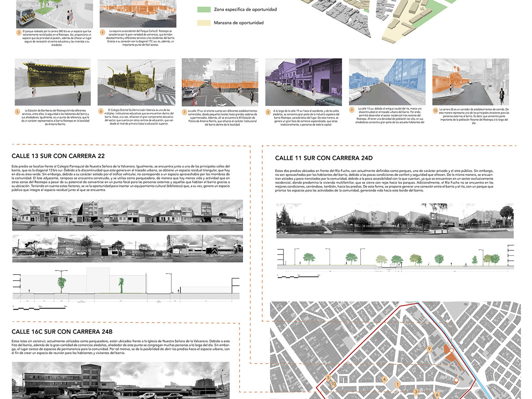The height and width of the screenshot is (399, 532).
Task: Click caption number 10 circle for carrera 26
Action: coord(435,111)
